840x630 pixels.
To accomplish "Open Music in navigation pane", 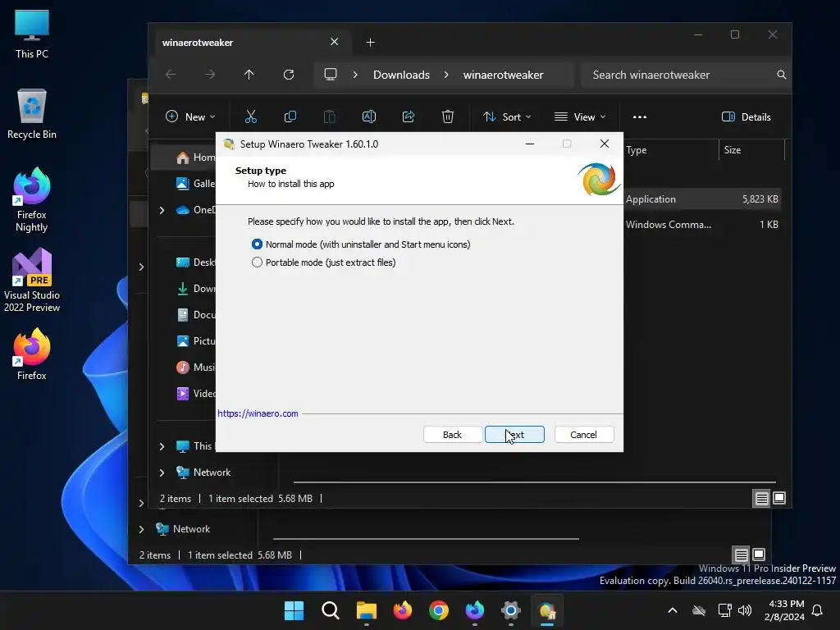I will click(x=195, y=367).
